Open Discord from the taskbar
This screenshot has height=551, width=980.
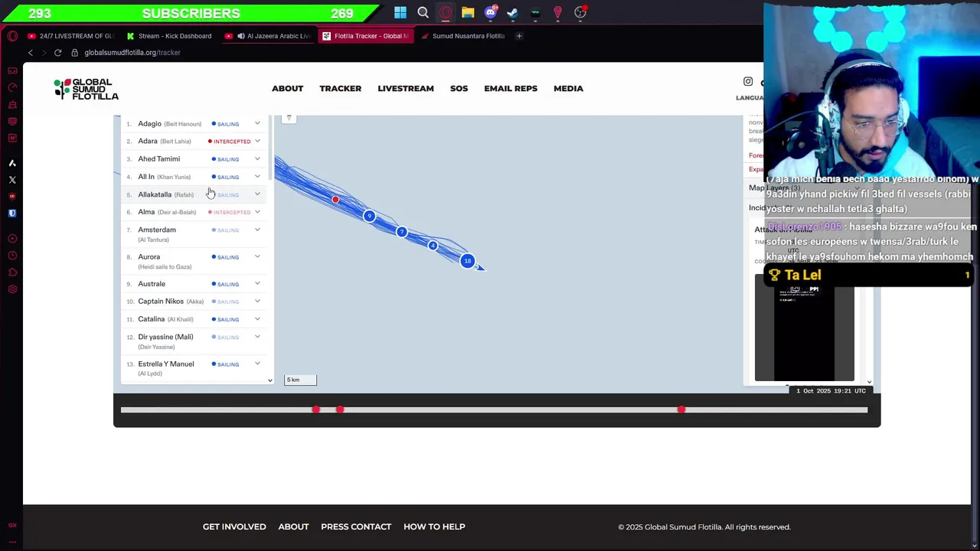491,12
